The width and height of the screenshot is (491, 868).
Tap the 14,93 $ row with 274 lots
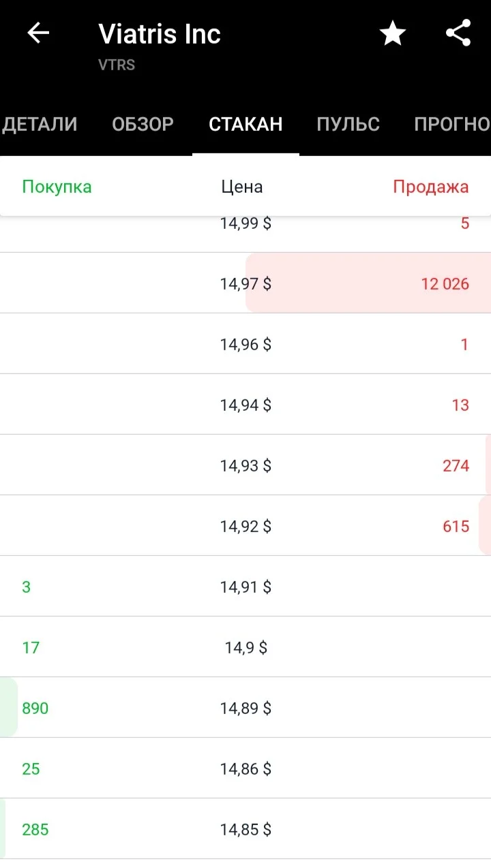[245, 465]
